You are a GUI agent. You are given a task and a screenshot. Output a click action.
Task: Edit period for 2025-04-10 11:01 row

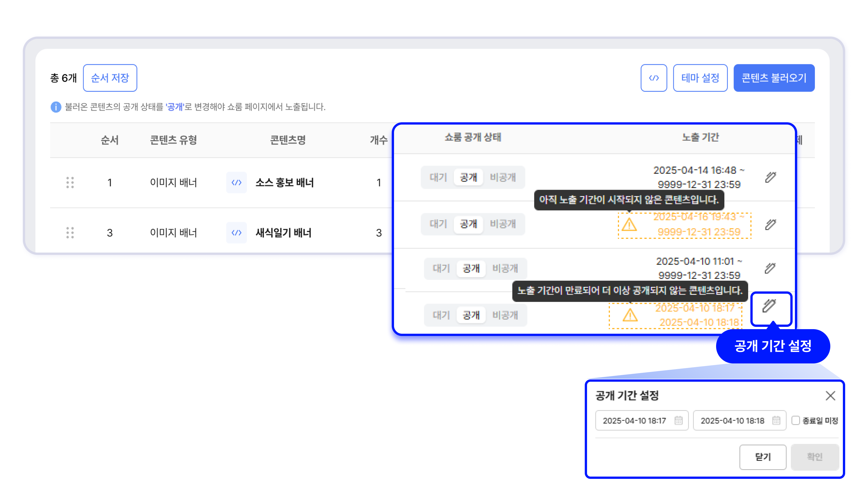(x=769, y=268)
